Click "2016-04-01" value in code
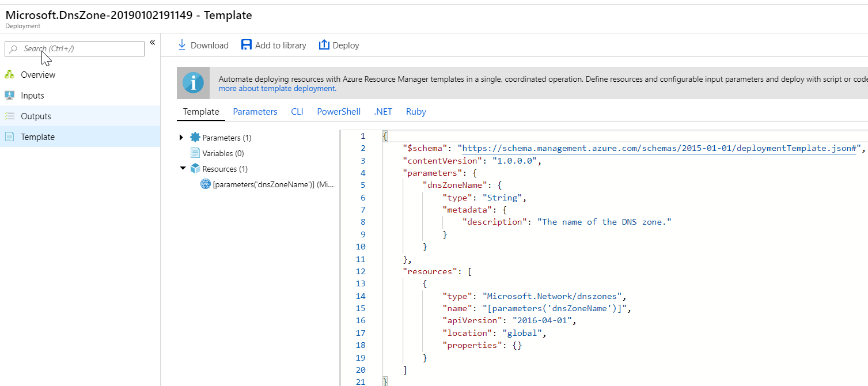The image size is (868, 386). 543,320
